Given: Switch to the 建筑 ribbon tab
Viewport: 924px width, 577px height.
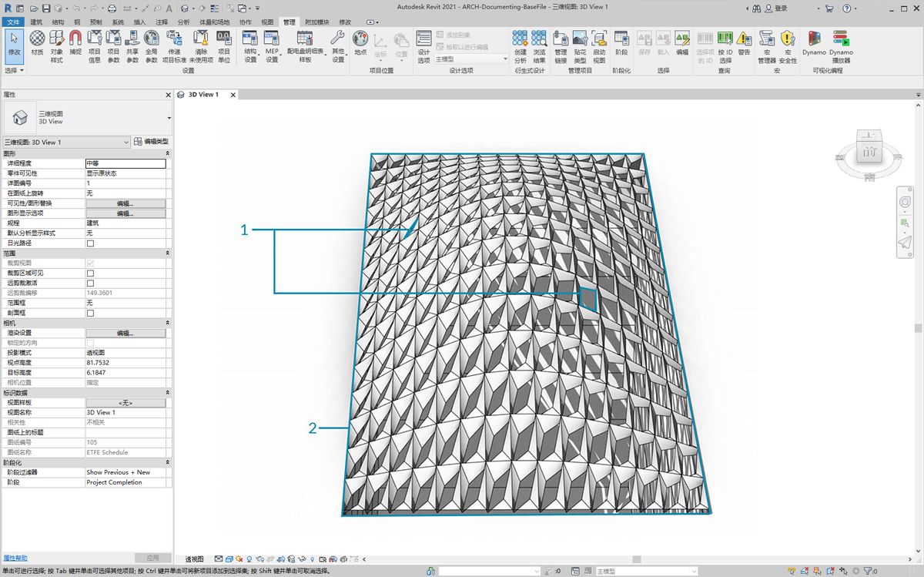Looking at the screenshot, I should (x=36, y=22).
